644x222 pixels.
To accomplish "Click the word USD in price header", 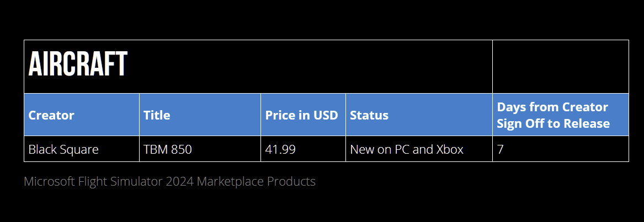I will click(326, 115).
